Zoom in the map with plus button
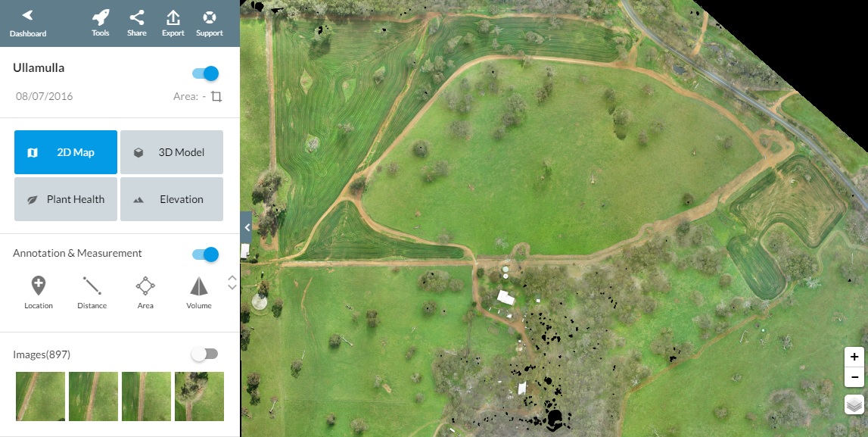This screenshot has width=868, height=437. click(x=854, y=357)
